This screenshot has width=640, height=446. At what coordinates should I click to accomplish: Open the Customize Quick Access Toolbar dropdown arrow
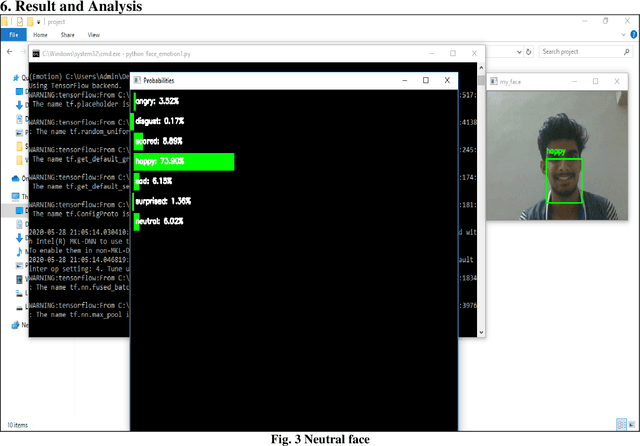[x=38, y=22]
